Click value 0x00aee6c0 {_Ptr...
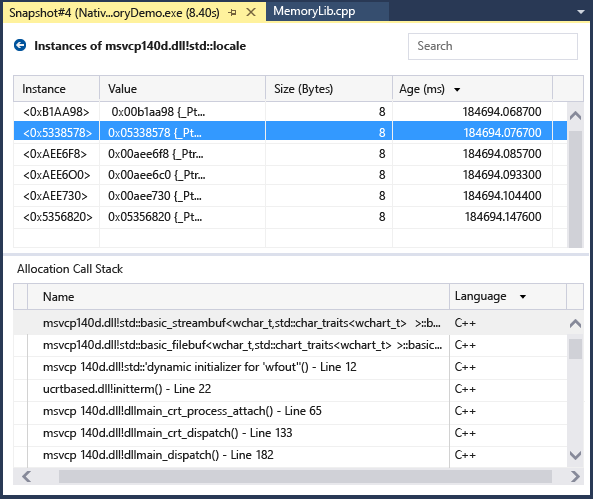This screenshot has width=593, height=499. [157, 175]
